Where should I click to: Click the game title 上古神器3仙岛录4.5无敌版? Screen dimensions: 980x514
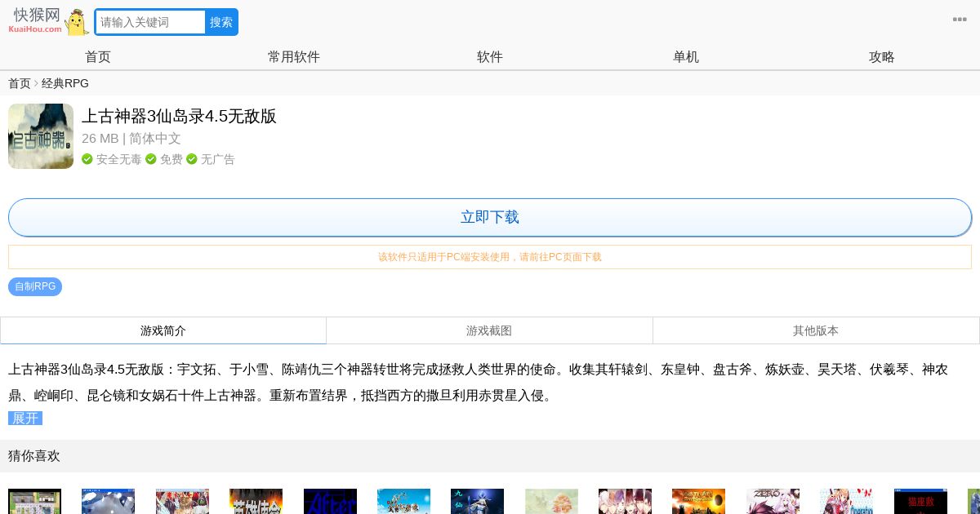coord(179,116)
